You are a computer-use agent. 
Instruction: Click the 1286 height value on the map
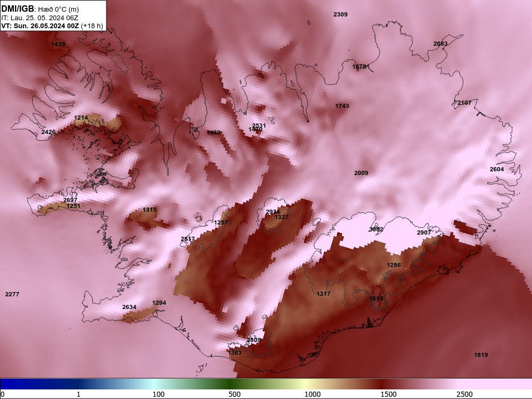pyautogui.click(x=394, y=265)
